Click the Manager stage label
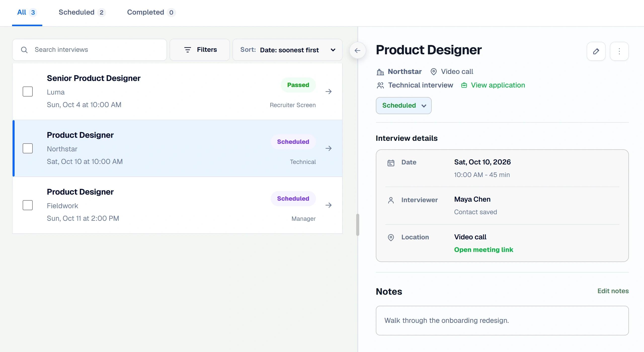Screen dimensions: 644x352 point(303,219)
